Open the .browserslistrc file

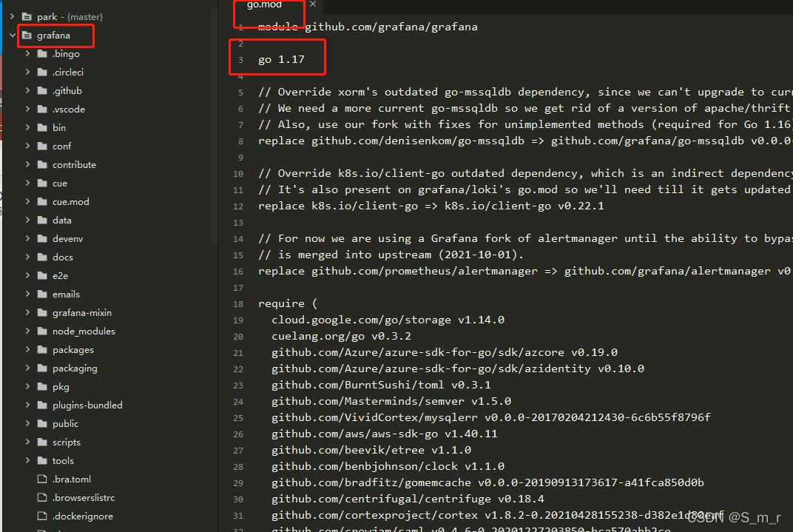[x=84, y=498]
